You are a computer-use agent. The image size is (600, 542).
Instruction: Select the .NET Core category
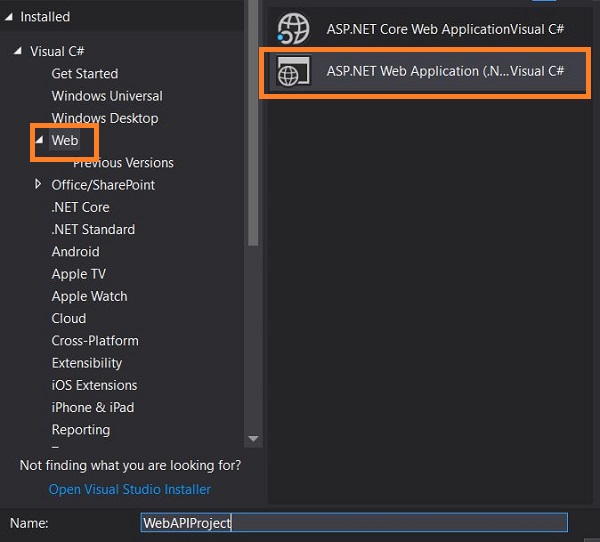pos(81,207)
